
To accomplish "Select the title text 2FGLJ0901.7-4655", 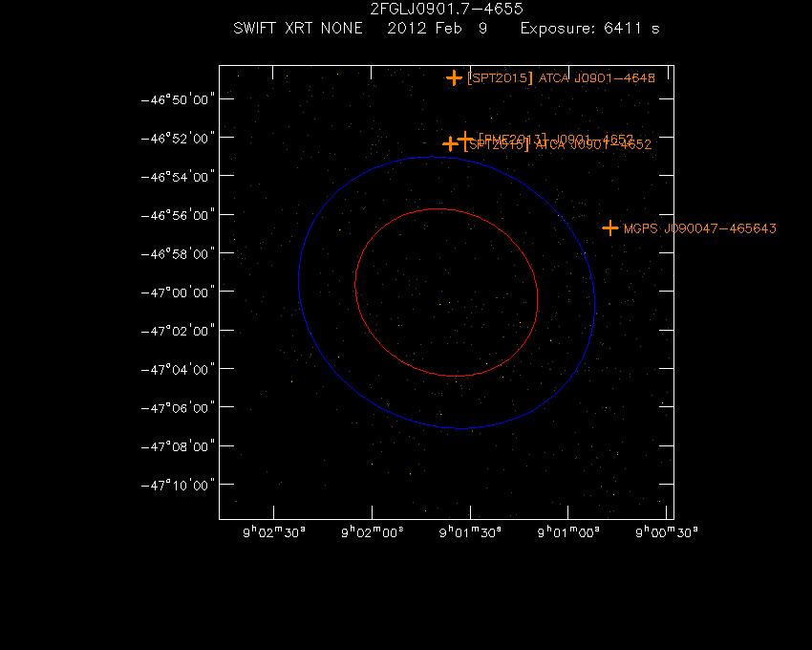I will coord(446,9).
